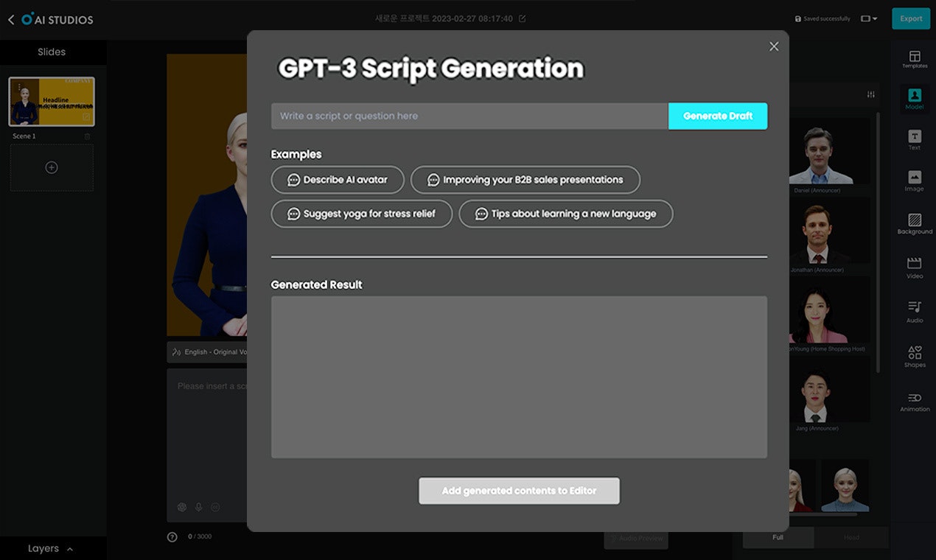Click the Generated Result text area

pyautogui.click(x=519, y=377)
